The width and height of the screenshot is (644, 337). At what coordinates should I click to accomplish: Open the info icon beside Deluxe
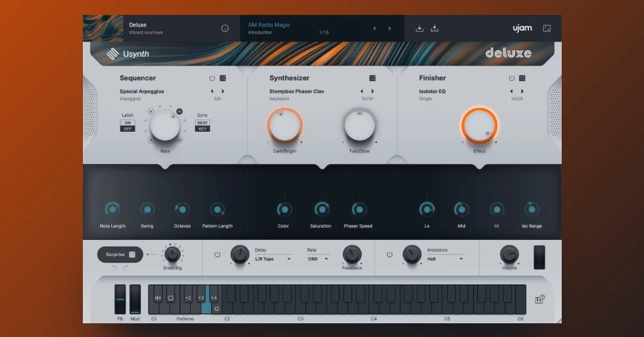[x=225, y=29]
